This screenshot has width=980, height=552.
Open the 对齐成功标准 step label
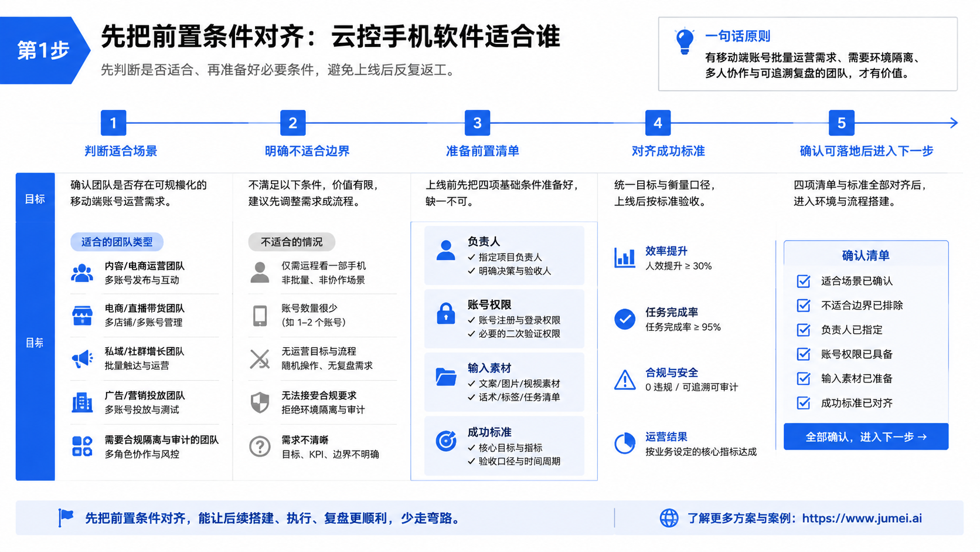click(x=668, y=151)
